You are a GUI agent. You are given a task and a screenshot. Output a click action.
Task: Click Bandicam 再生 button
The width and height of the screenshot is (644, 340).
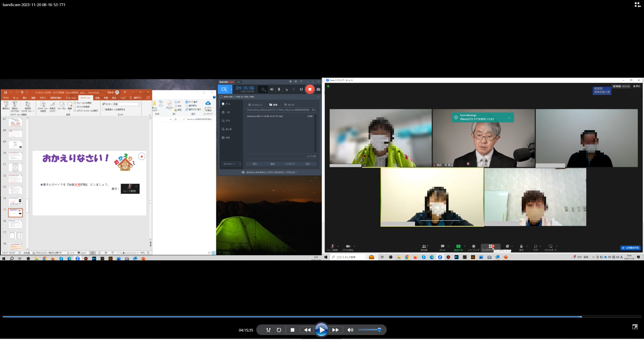pos(255,164)
